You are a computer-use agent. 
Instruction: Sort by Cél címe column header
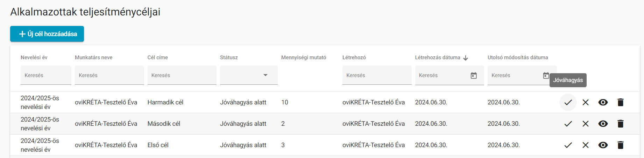click(157, 57)
